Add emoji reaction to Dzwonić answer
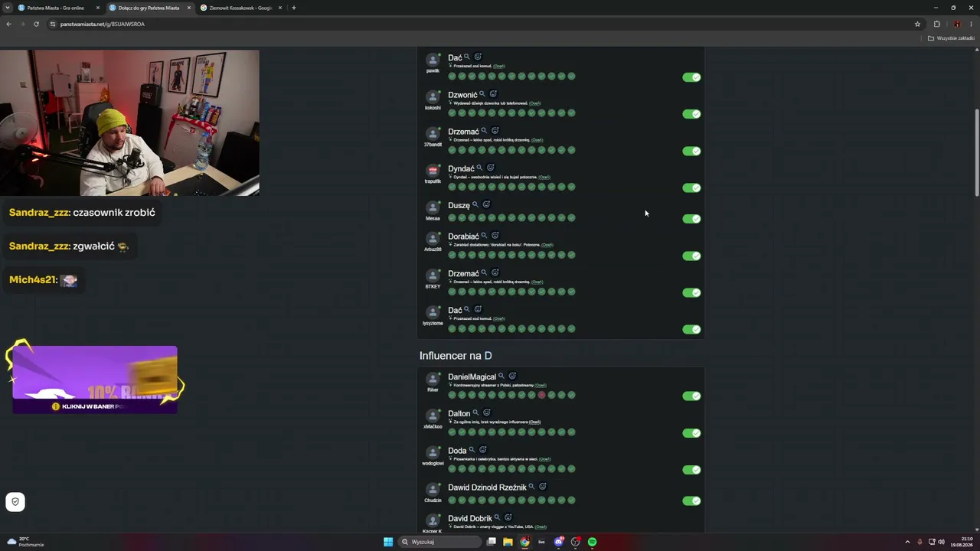Image resolution: width=980 pixels, height=551 pixels. 493,94
